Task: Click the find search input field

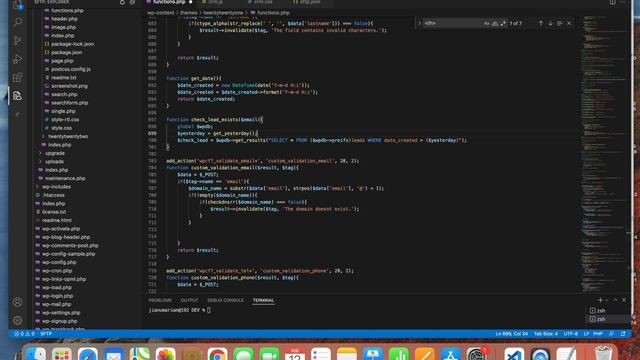Action: tap(452, 23)
